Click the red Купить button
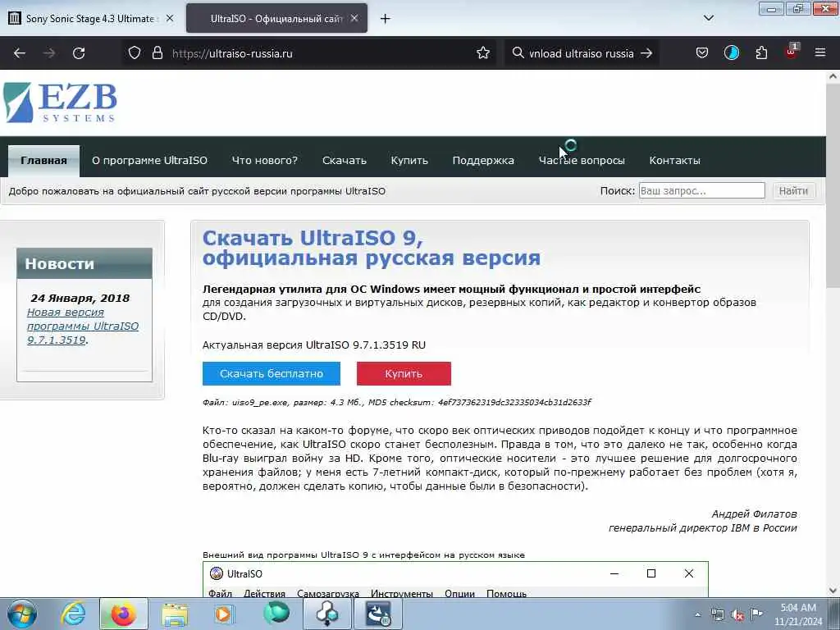Viewport: 840px width, 630px height. [x=404, y=373]
